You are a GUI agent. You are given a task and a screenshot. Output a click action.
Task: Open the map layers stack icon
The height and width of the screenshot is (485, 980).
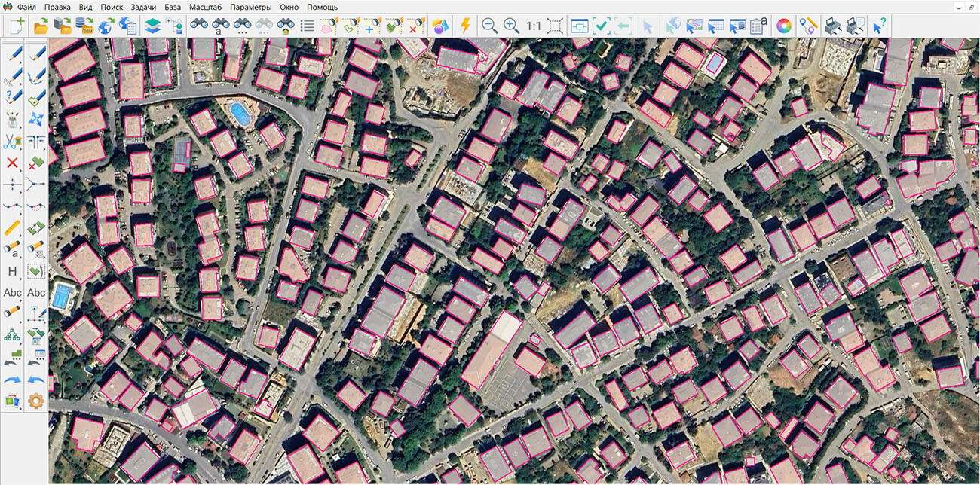(152, 26)
